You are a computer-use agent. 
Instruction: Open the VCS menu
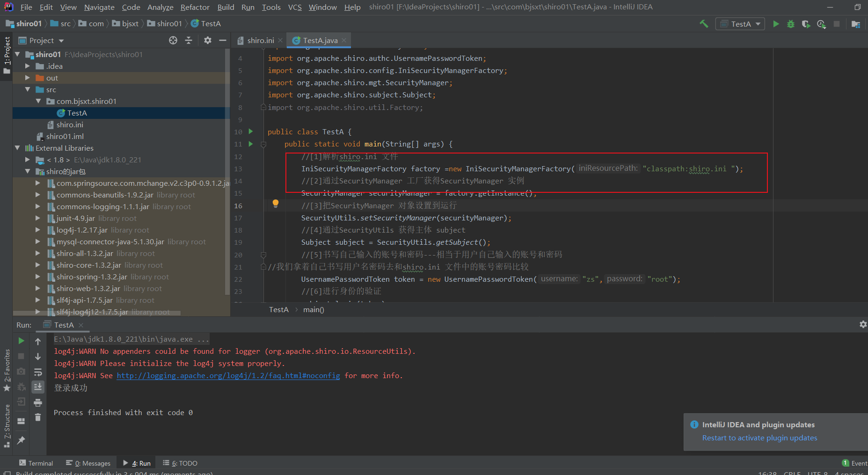(x=295, y=7)
